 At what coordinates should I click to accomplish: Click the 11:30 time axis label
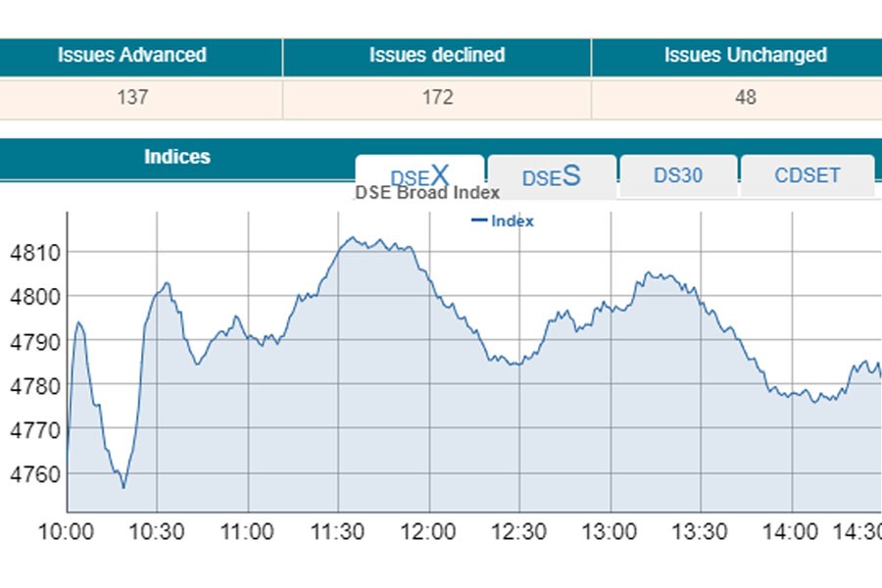point(338,532)
